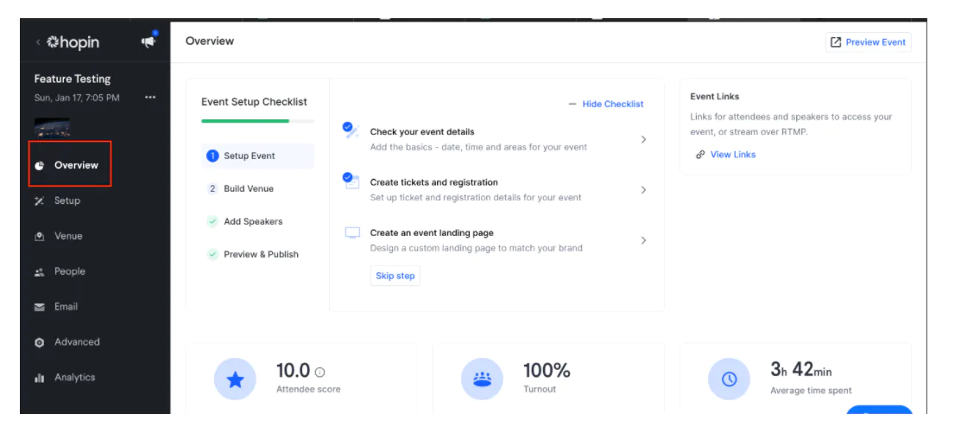Expand Check your event details chevron
Image resolution: width=980 pixels, height=433 pixels.
click(644, 139)
